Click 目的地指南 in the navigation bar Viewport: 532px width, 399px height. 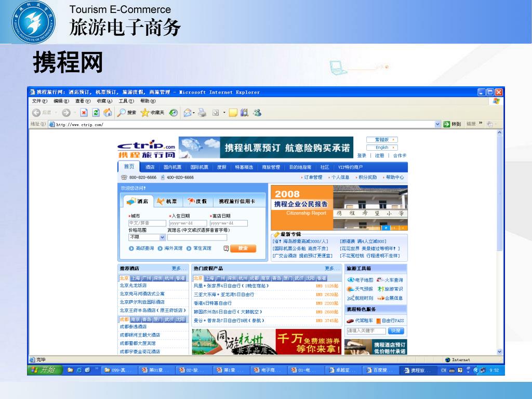coord(300,167)
